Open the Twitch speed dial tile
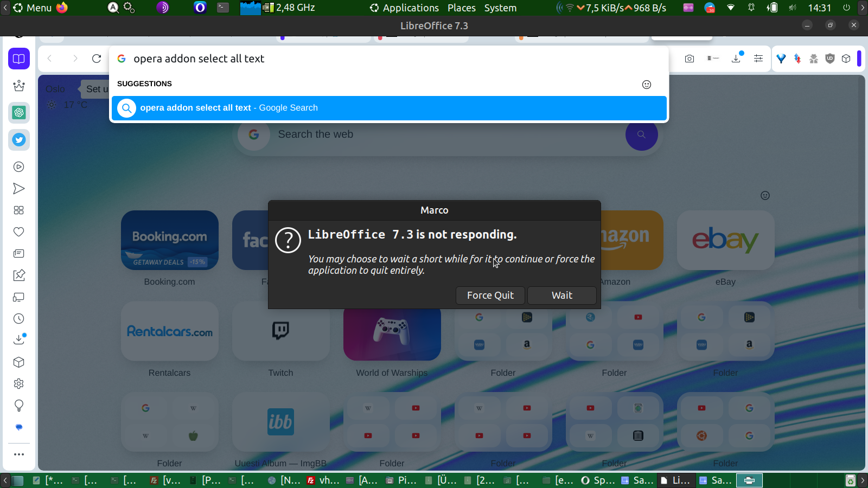Screen dimensions: 868x488 point(280,331)
